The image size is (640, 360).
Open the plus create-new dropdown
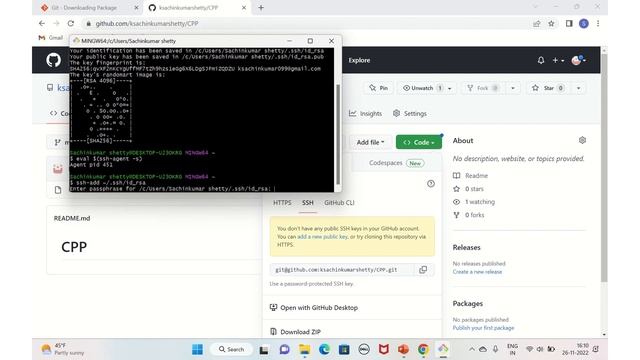click(x=558, y=60)
